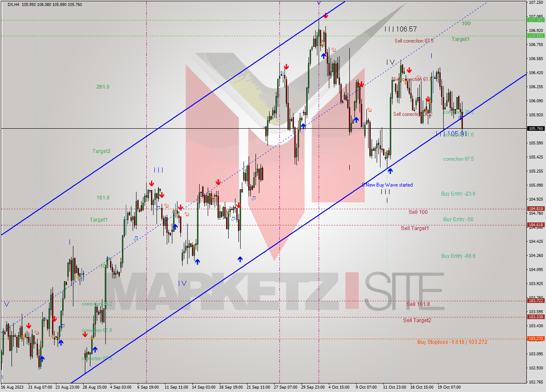Click the '11 Oct 23:00' time axis label
Viewport: 546px width, 392px height.
coord(395,387)
